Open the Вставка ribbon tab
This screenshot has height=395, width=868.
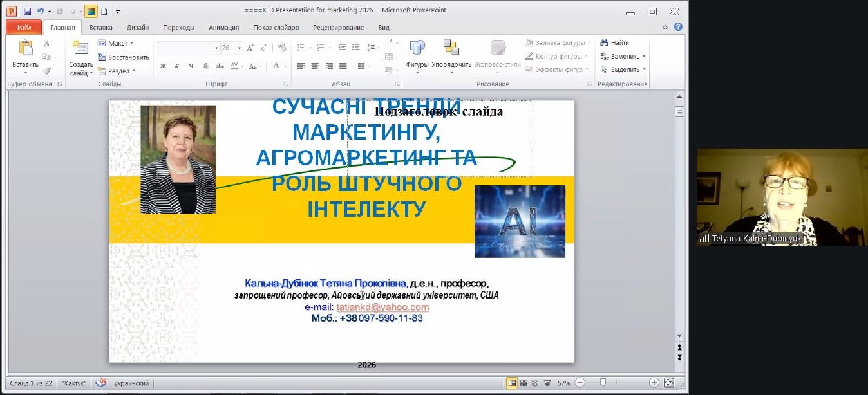click(100, 28)
